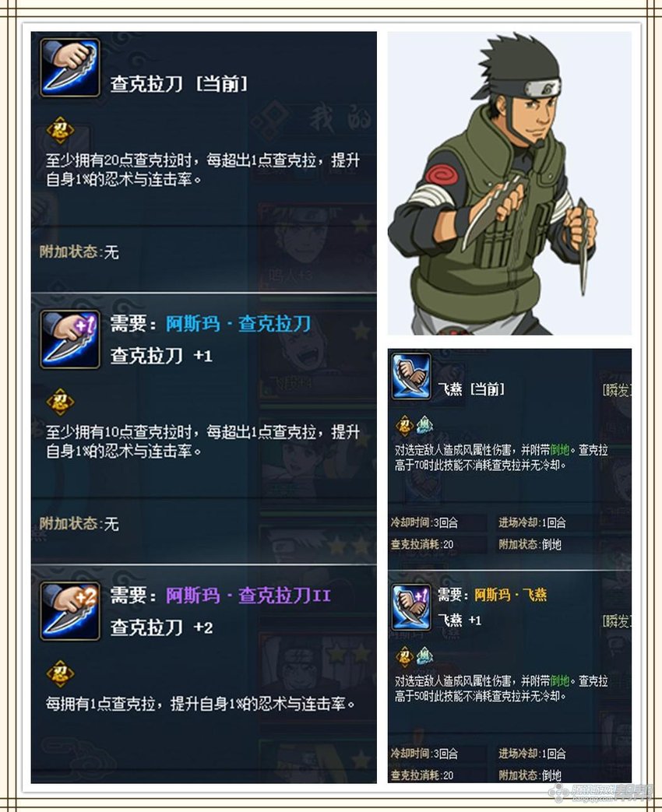Click the gold 忍 badge under 查克拉刀 +1
The width and height of the screenshot is (662, 812).
pos(61,402)
